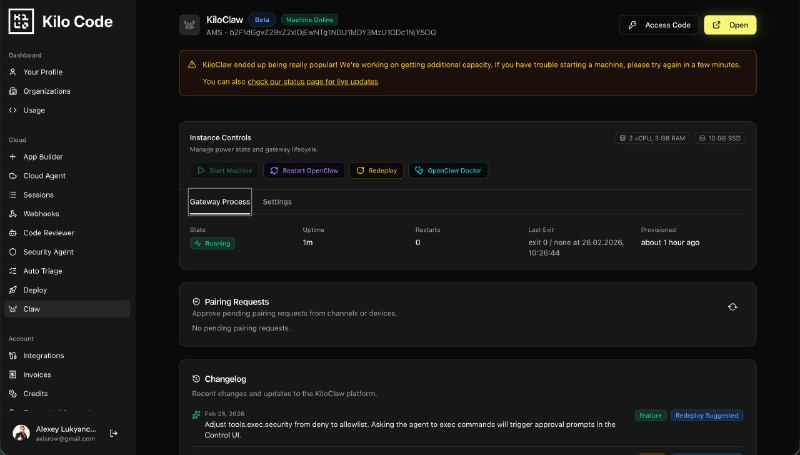Click Alexey Lukyanov's avatar photo
Viewport: 800px width, 455px height.
[x=21, y=433]
